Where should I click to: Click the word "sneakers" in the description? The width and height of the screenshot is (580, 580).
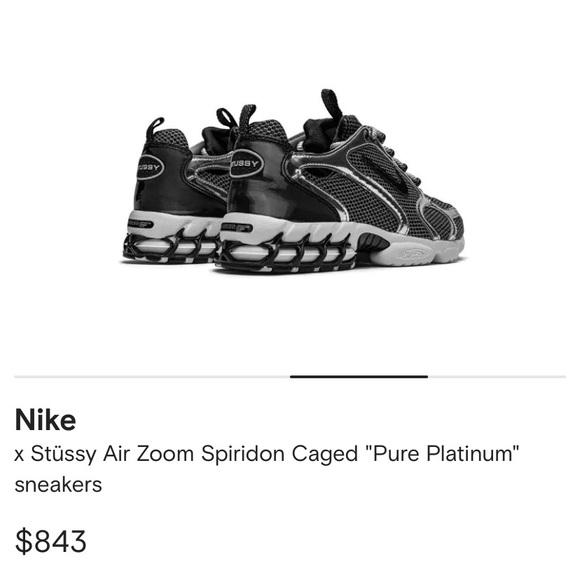(58, 485)
